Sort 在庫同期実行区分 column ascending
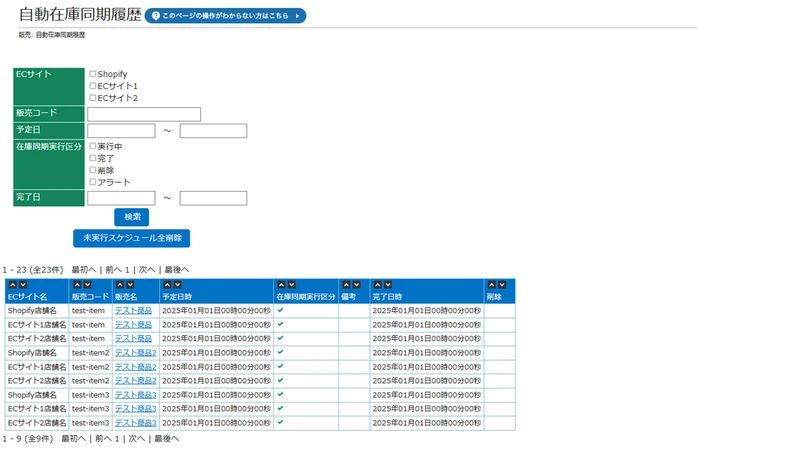Image resolution: width=800 pixels, height=450 pixels. [x=281, y=285]
